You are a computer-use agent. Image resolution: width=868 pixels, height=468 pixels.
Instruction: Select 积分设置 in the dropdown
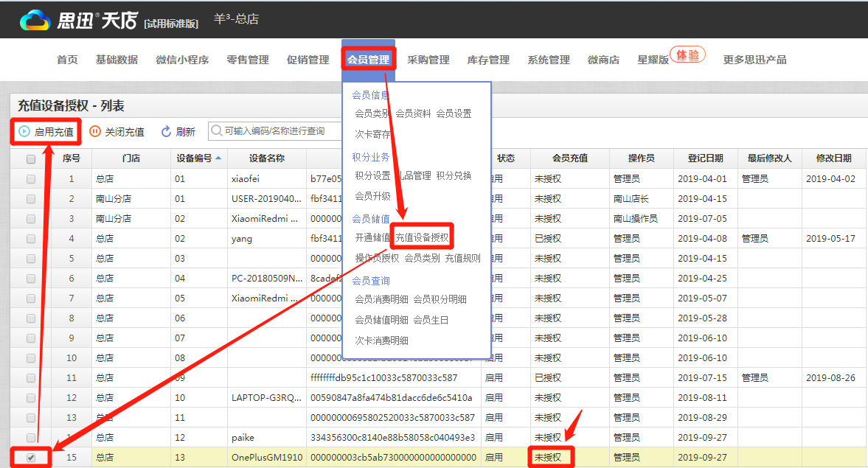coord(372,175)
